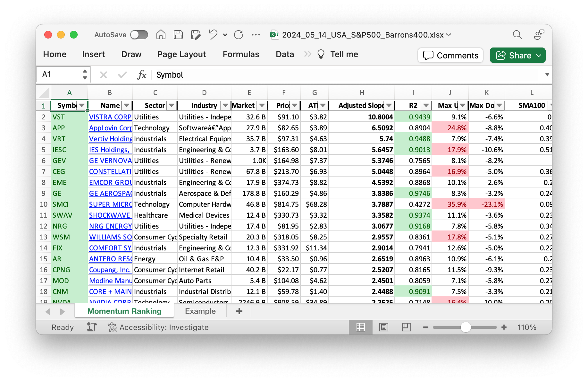588x382 pixels.
Task: Click the Undo arrow icon
Action: pyautogui.click(x=213, y=35)
